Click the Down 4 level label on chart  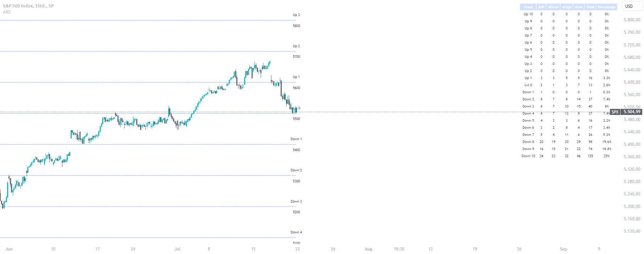point(296,232)
